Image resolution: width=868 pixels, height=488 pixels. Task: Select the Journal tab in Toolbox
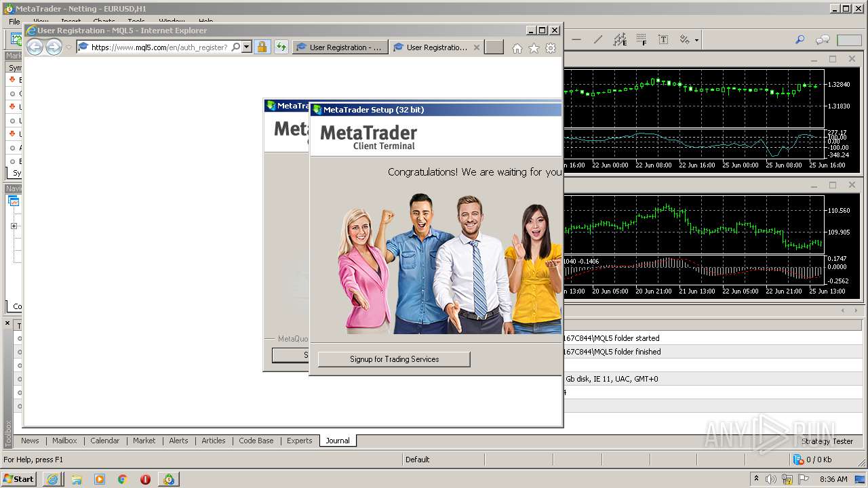[x=338, y=441]
